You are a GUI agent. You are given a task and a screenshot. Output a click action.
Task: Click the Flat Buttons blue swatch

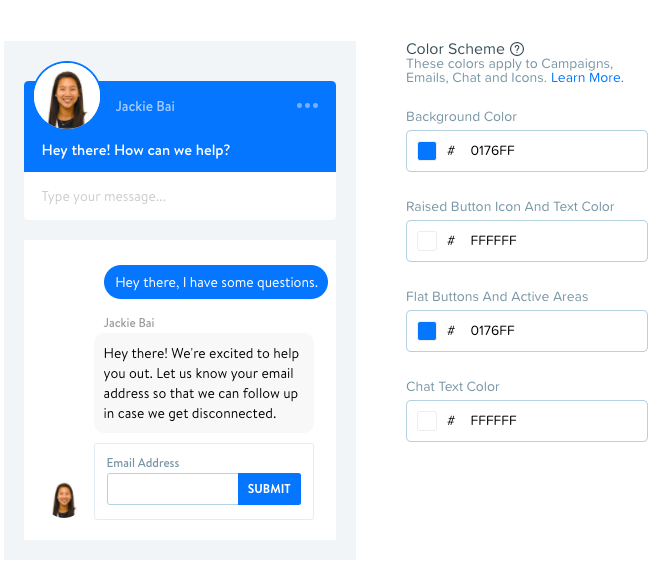point(427,331)
